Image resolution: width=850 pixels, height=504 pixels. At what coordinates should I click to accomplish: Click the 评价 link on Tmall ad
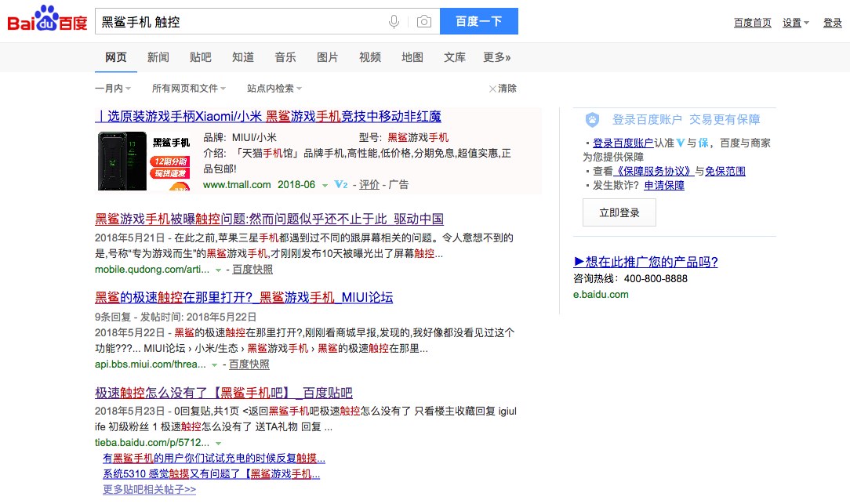coord(369,185)
